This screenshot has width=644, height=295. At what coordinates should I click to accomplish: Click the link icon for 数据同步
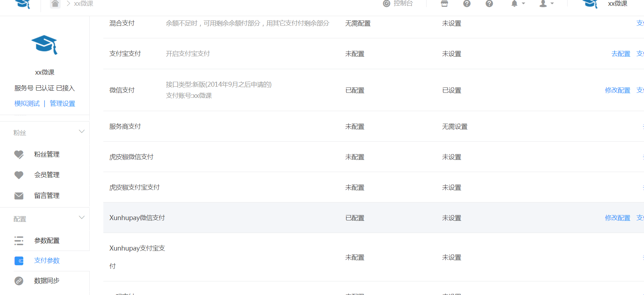[19, 281]
